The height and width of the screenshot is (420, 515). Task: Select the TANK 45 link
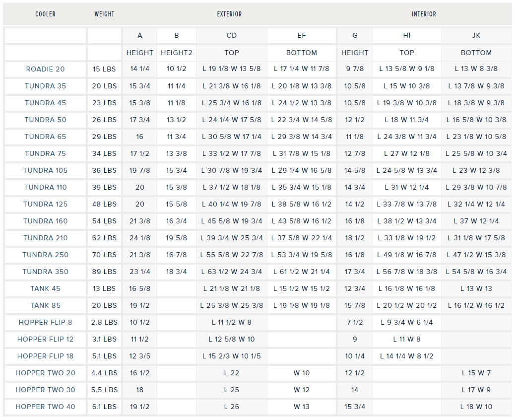click(45, 288)
